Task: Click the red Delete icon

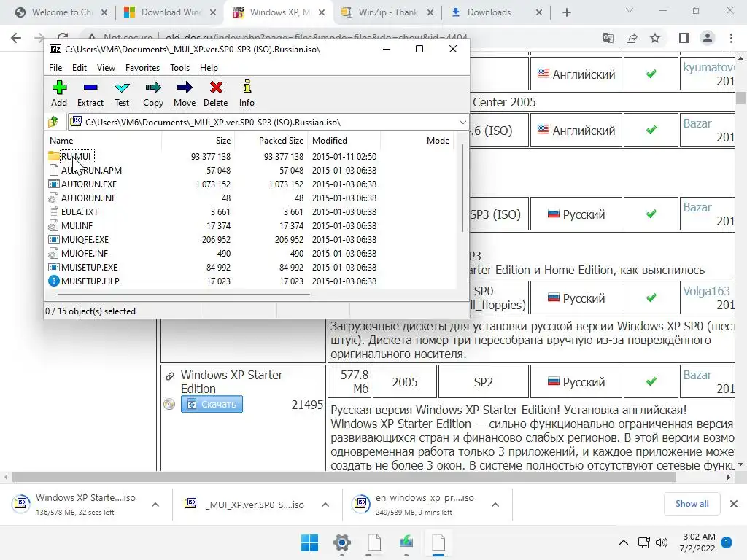Action: point(216,94)
